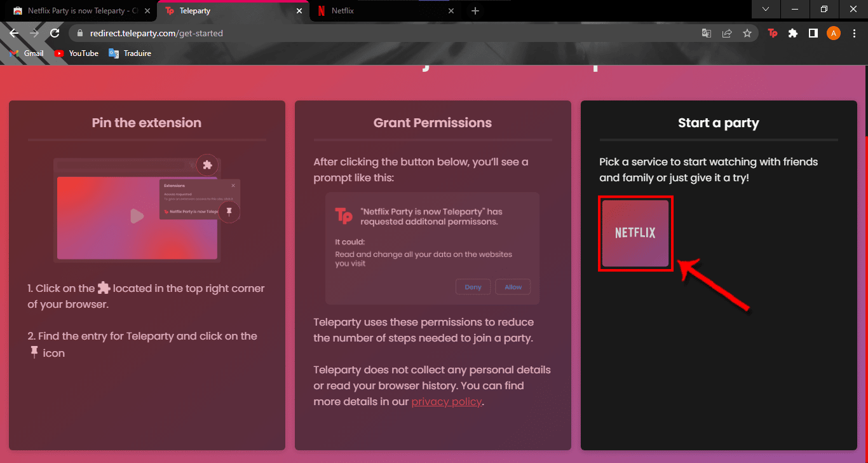
Task: Restore down the Chrome window
Action: 824,9
